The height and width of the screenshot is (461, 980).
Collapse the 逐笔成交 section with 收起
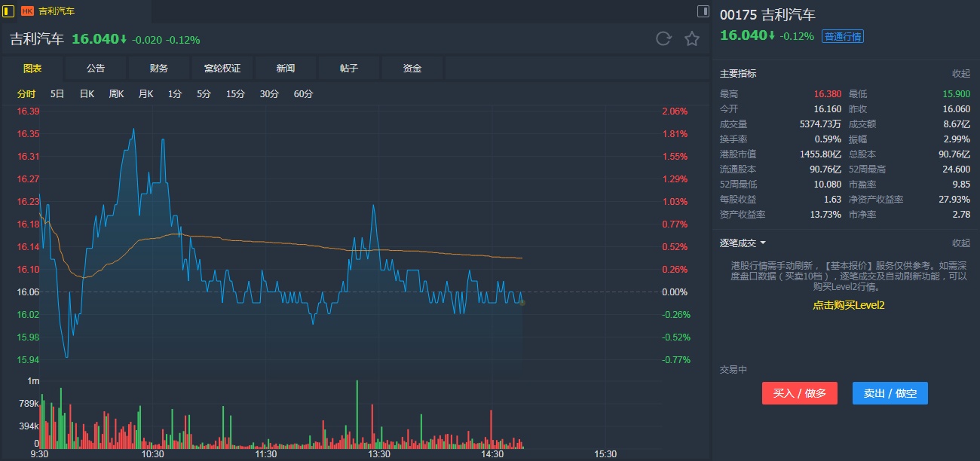point(960,243)
